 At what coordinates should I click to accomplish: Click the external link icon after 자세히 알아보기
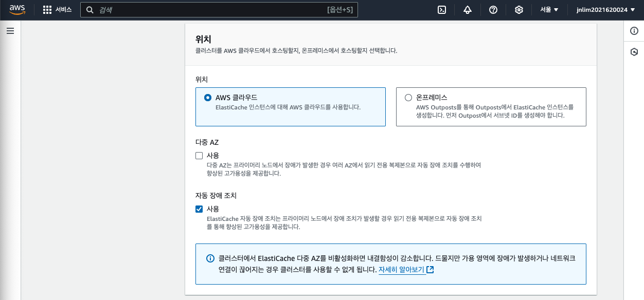[x=431, y=270]
